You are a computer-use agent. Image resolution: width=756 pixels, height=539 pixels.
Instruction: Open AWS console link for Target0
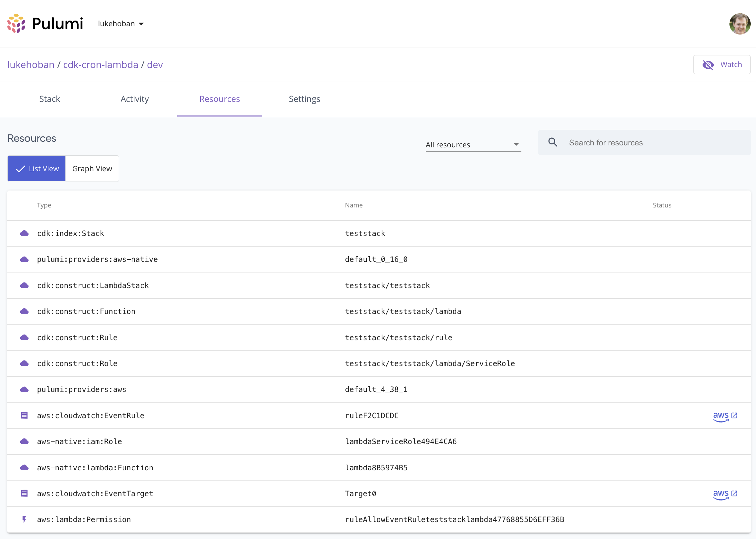tap(725, 494)
